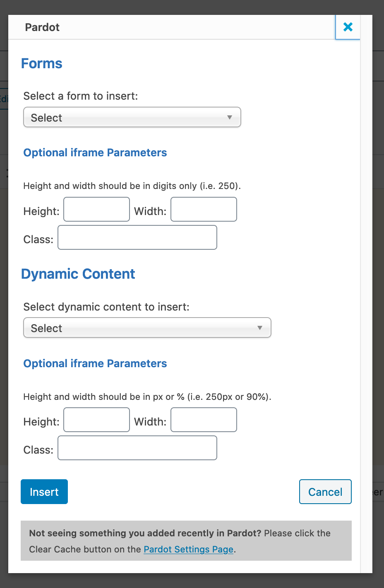Click the dynamic content Height field

pyautogui.click(x=96, y=420)
